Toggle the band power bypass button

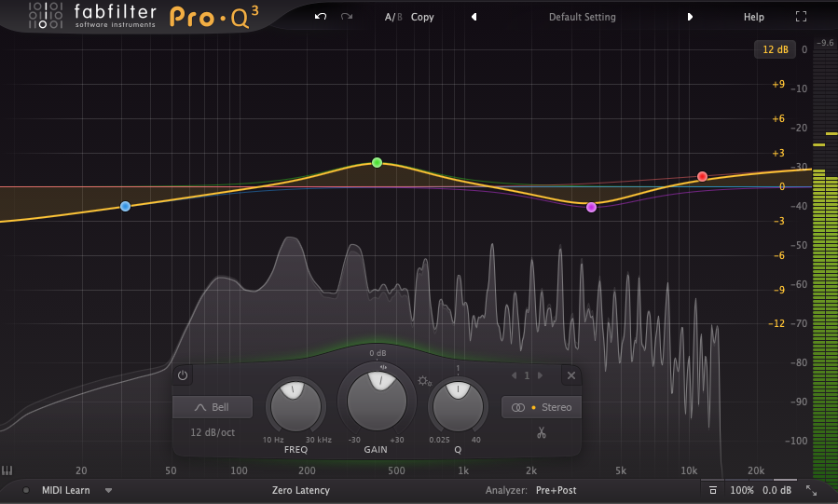click(183, 375)
